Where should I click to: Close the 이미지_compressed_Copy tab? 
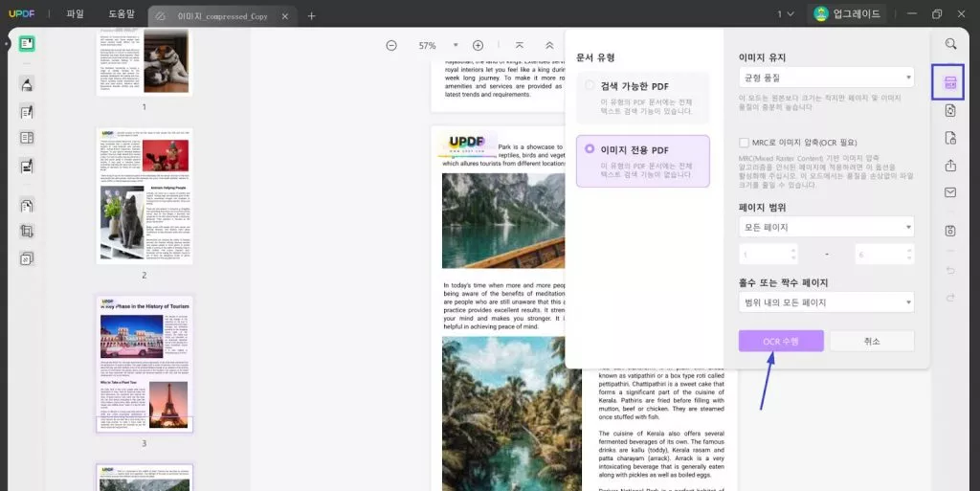point(285,16)
